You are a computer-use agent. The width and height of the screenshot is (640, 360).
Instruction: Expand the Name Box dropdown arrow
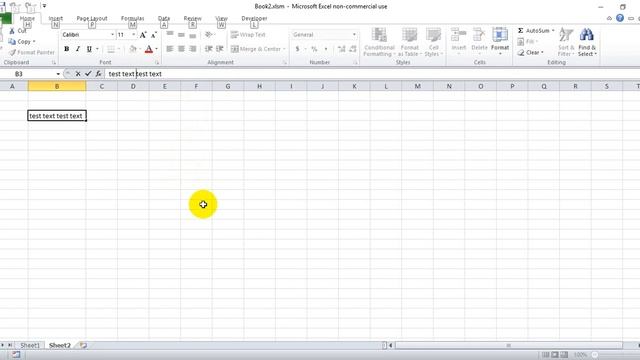(x=58, y=74)
